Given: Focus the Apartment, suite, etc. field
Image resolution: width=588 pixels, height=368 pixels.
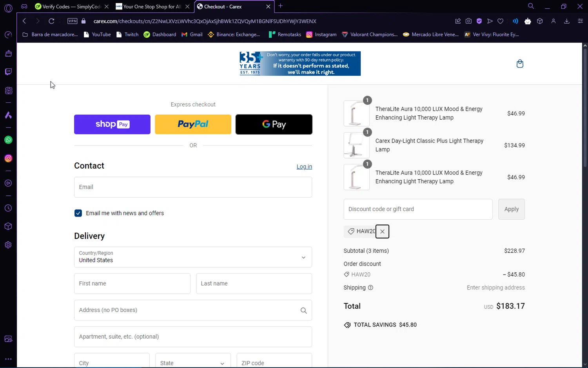Looking at the screenshot, I should click(x=193, y=337).
